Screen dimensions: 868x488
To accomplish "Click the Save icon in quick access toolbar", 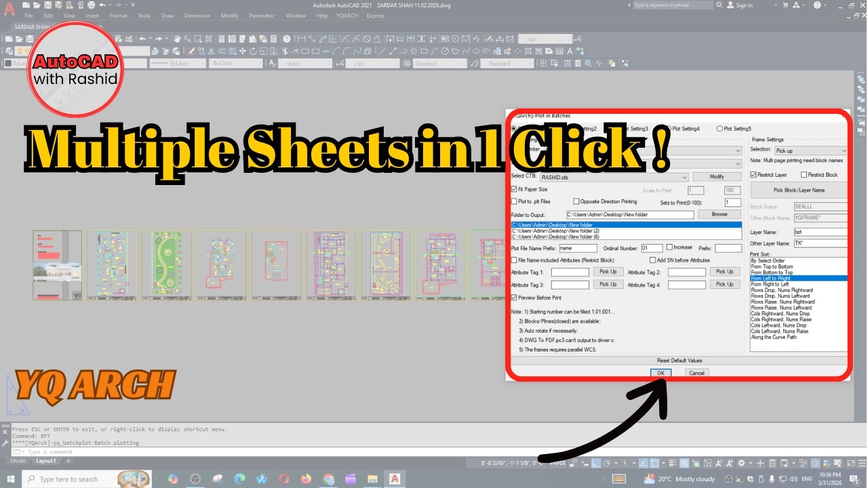I will [x=48, y=5].
